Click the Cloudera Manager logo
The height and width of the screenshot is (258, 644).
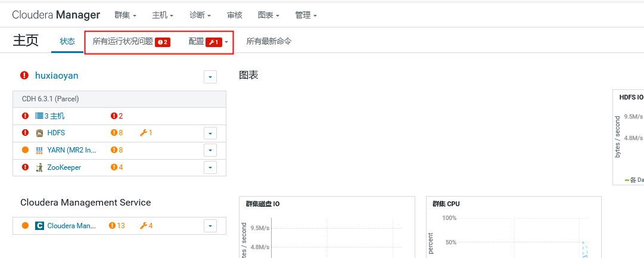(56, 15)
